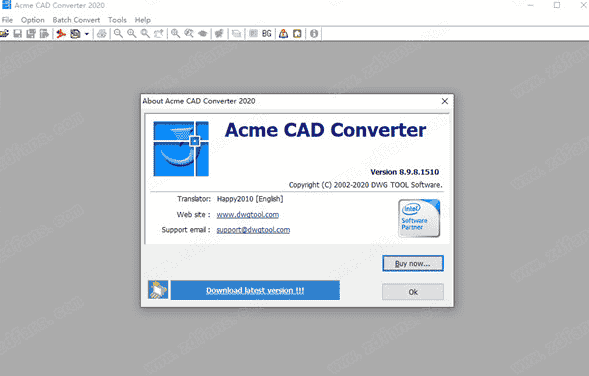Click Ok in the About dialog
Screen dimensions: 589x376
(413, 292)
